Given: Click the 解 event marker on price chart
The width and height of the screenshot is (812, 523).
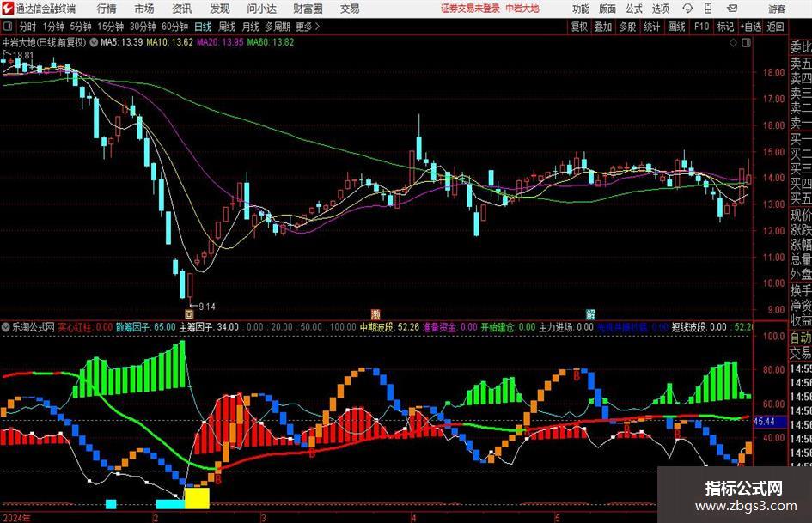Looking at the screenshot, I should point(589,313).
